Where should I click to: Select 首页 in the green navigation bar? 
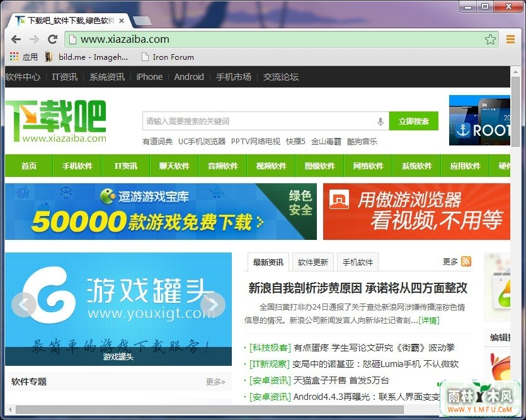pos(29,166)
